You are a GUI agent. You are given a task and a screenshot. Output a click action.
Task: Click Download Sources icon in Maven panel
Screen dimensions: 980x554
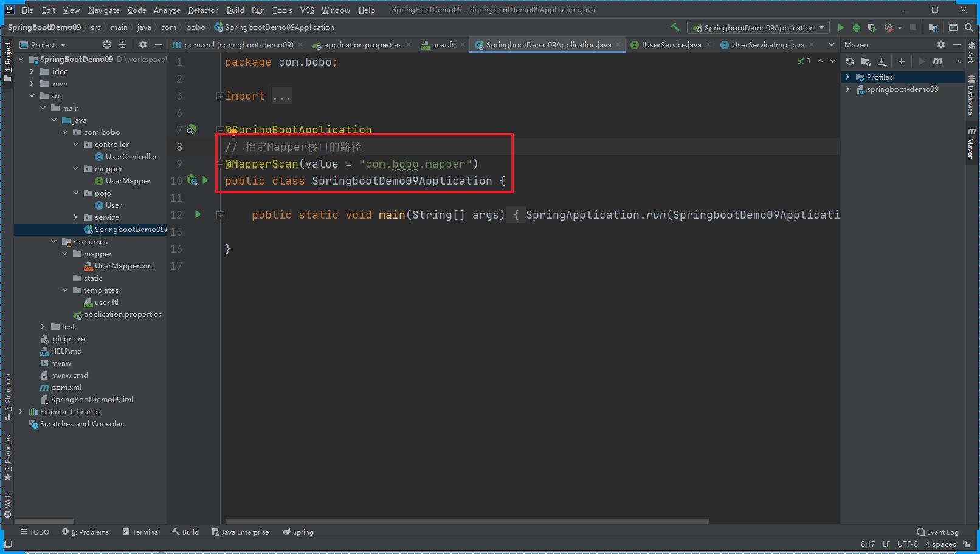pyautogui.click(x=882, y=61)
